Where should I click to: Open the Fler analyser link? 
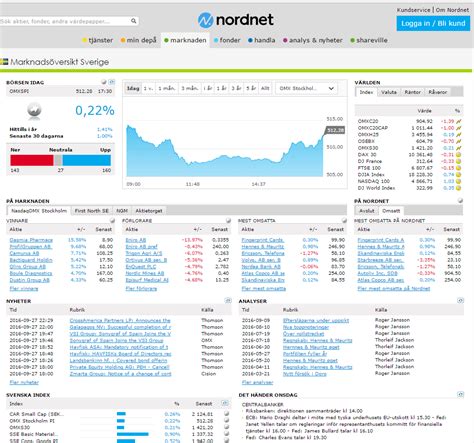click(257, 382)
